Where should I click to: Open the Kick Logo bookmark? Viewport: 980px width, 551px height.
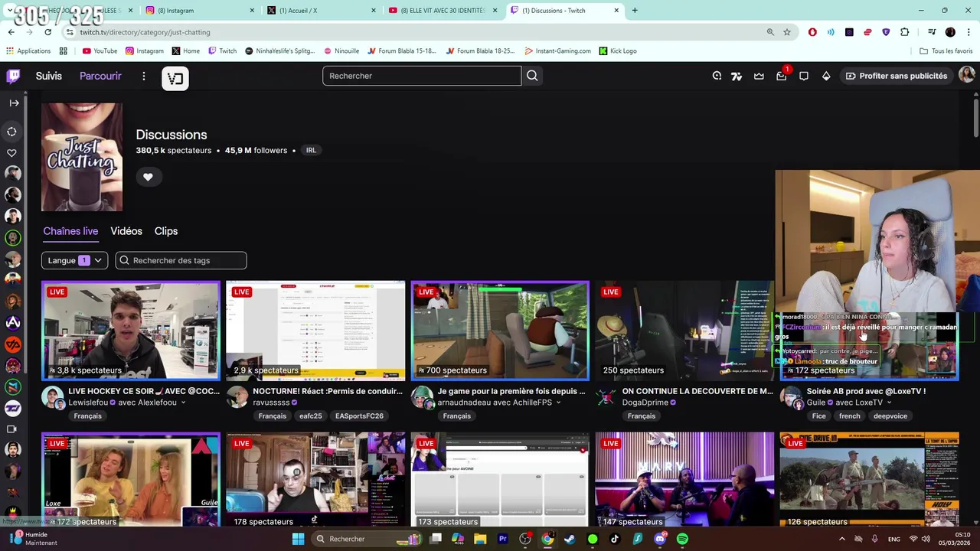[618, 51]
